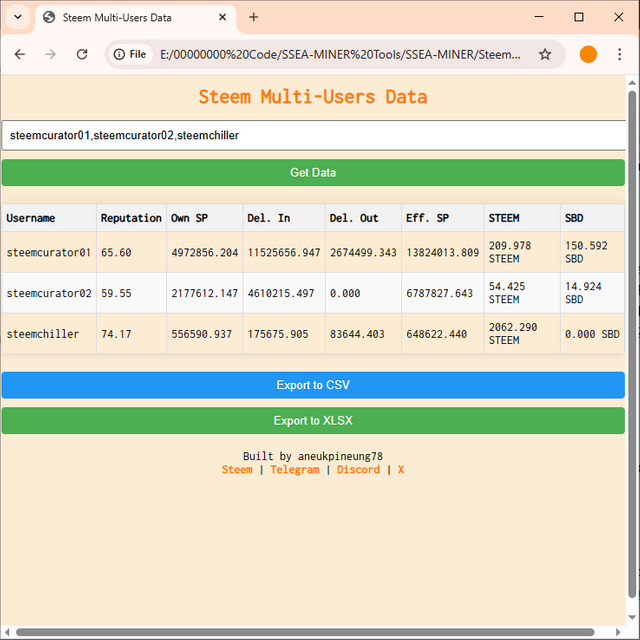This screenshot has width=640, height=640.
Task: Click the Export to CSV button
Action: (x=313, y=385)
